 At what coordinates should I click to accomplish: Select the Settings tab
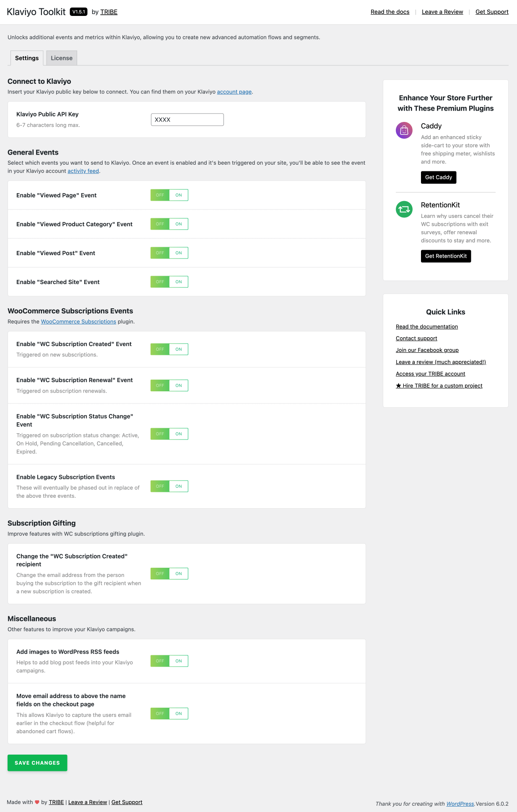pos(27,58)
